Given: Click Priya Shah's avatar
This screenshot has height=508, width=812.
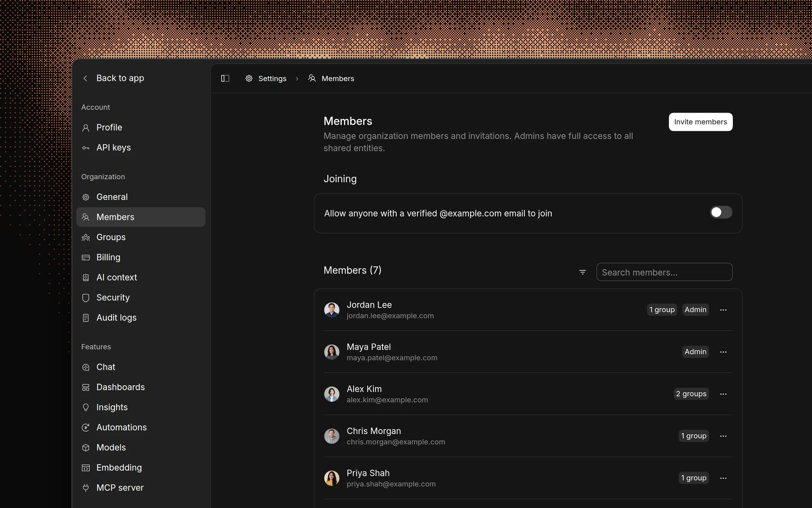Looking at the screenshot, I should 332,478.
